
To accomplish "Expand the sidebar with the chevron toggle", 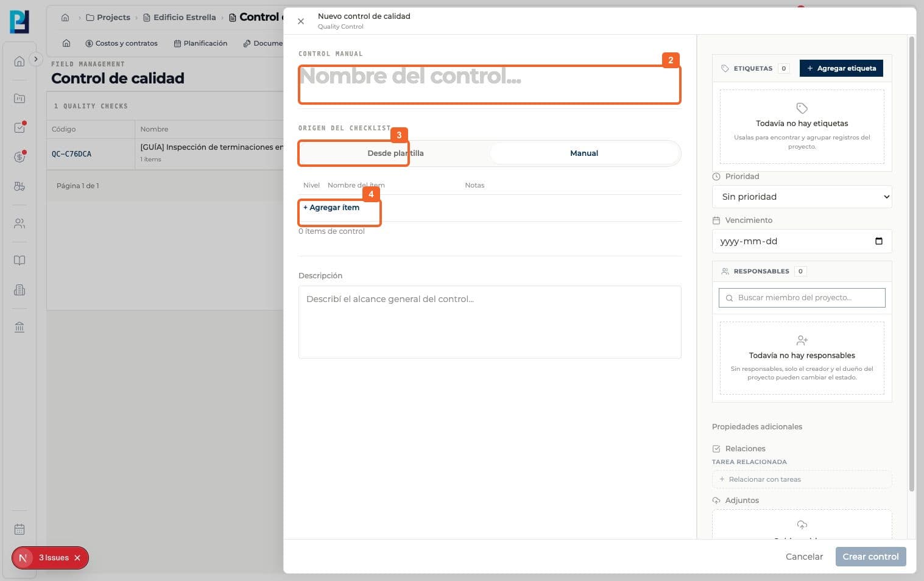I will click(36, 59).
